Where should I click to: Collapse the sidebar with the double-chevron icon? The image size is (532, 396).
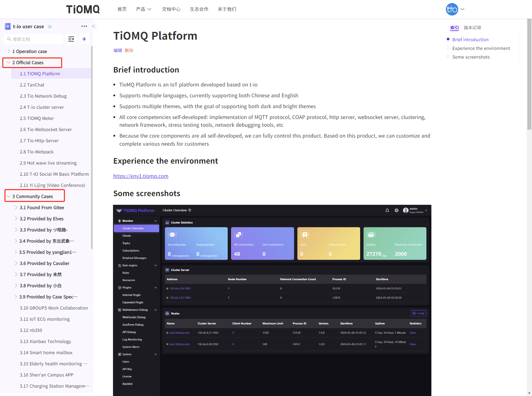[94, 26]
